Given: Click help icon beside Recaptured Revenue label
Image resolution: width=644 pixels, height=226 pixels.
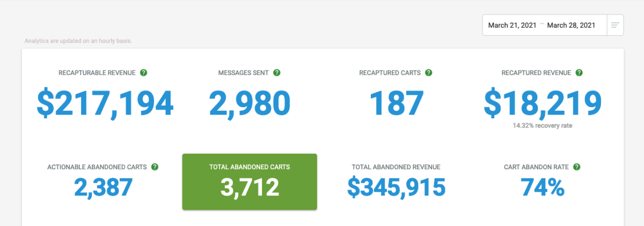Looking at the screenshot, I should (579, 73).
